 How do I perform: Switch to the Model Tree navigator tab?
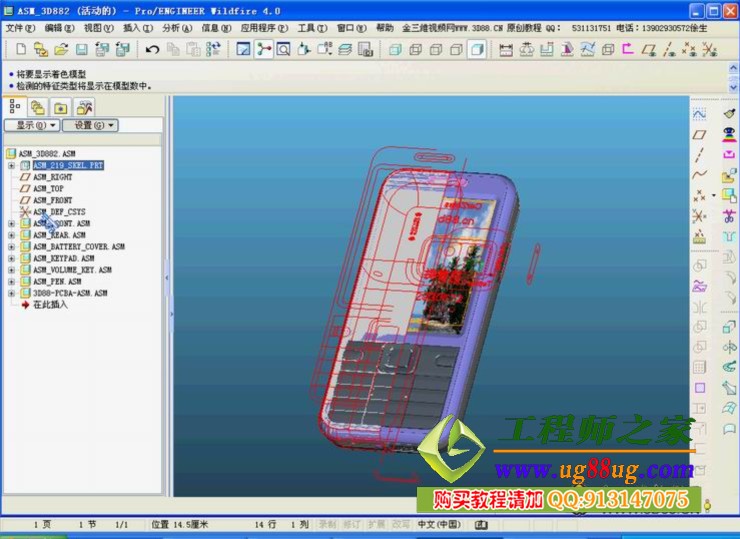15,107
